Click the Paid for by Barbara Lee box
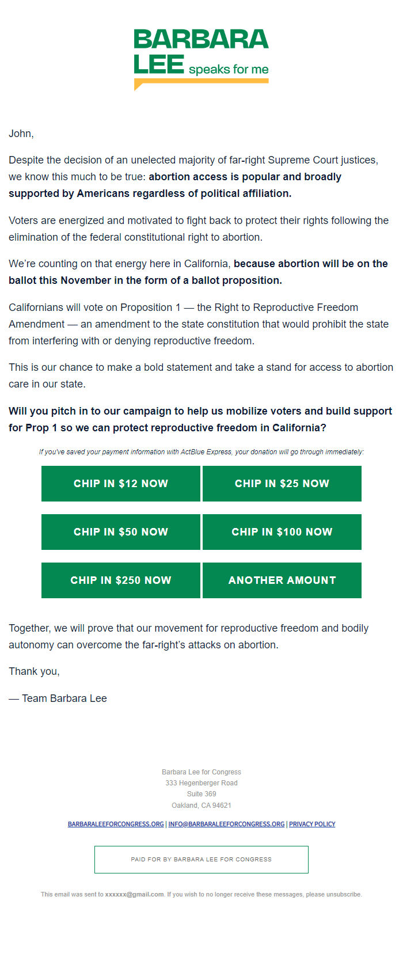Viewport: 403px width, 980px height. [201, 859]
